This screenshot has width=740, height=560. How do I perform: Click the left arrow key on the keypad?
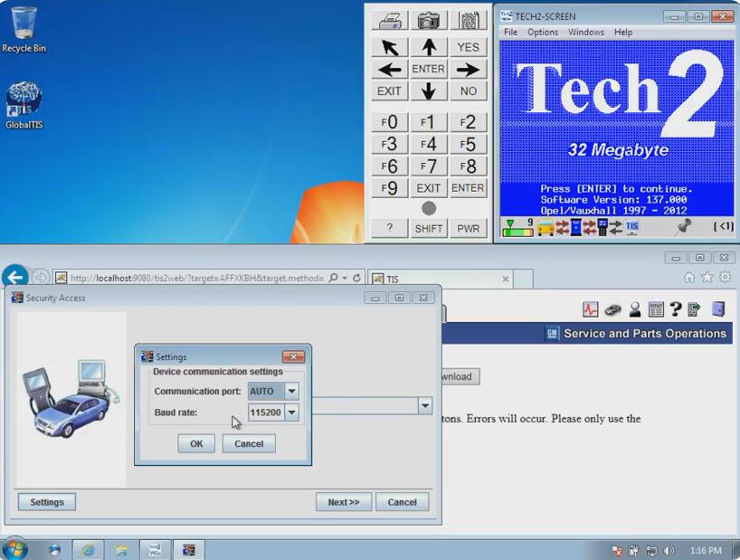[x=389, y=70]
